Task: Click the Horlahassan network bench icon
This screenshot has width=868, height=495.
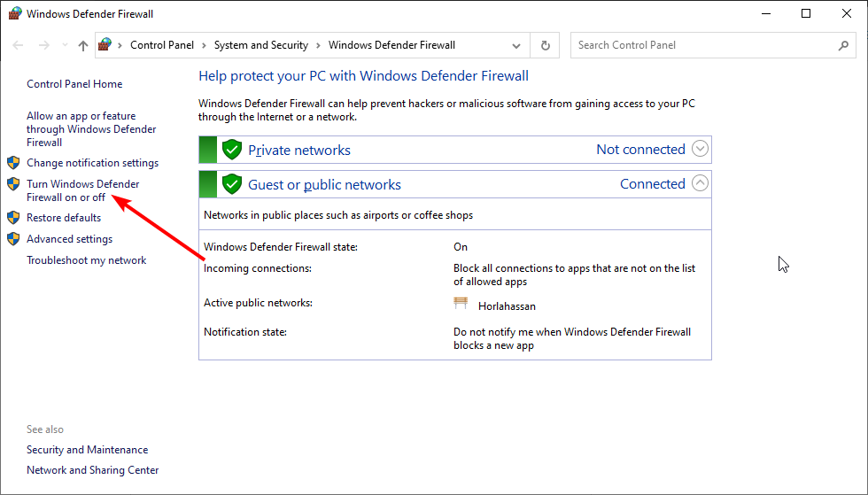Action: 461,304
